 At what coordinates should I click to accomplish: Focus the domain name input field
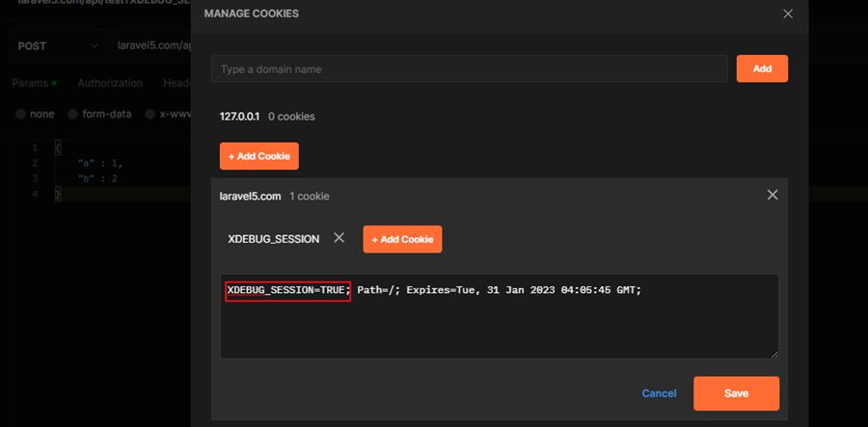(469, 69)
